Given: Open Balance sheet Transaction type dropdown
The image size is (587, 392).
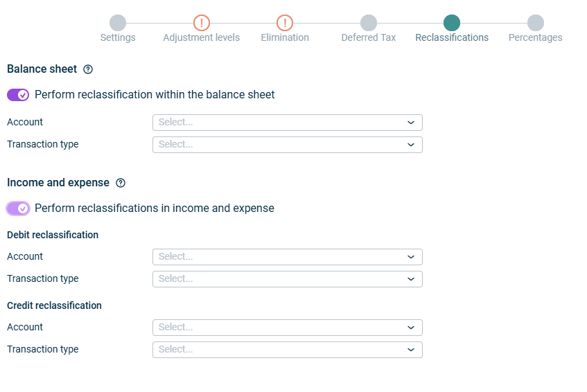Looking at the screenshot, I should (287, 145).
